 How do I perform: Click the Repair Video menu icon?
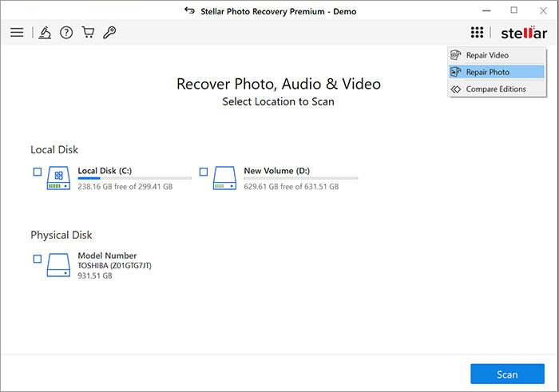tap(456, 55)
